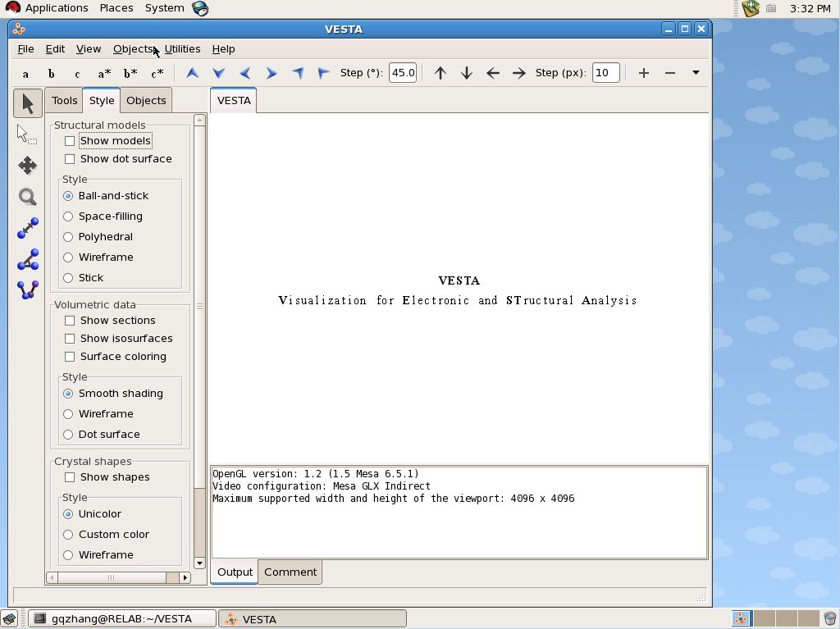
Task: Select Unicolor crystal shape style
Action: tap(68, 514)
